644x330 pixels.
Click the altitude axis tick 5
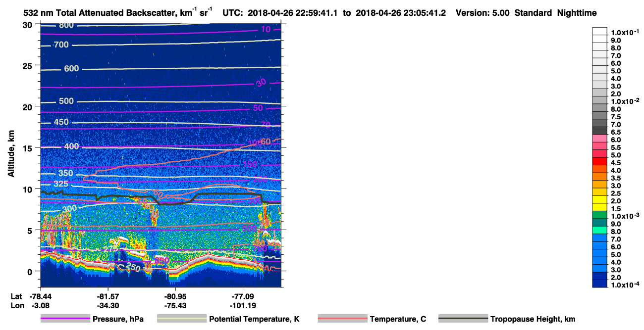point(31,231)
